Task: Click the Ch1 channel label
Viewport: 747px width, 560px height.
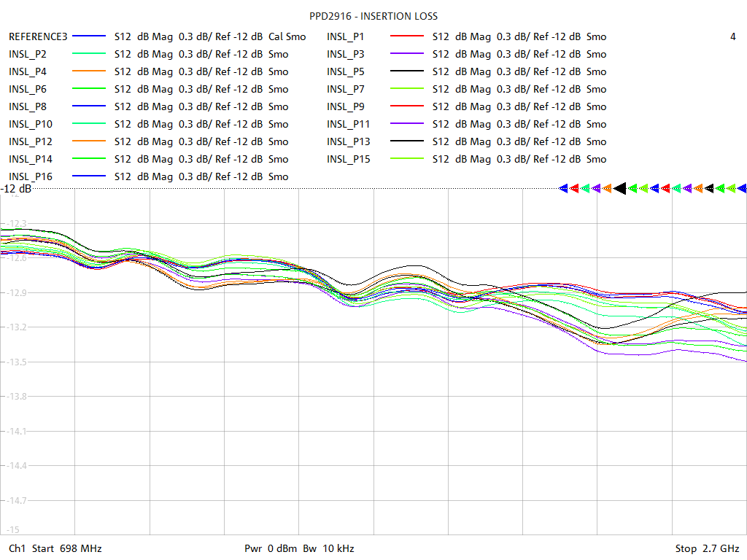Action: tap(17, 548)
